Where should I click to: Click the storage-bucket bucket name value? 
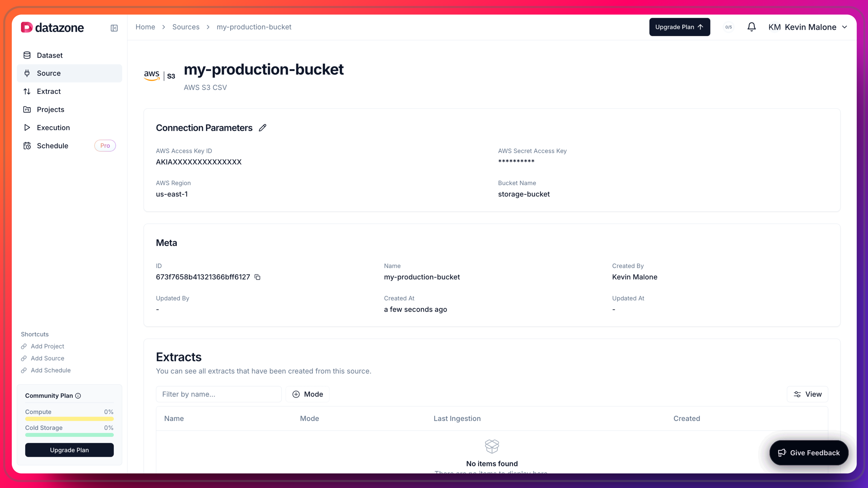click(x=524, y=194)
